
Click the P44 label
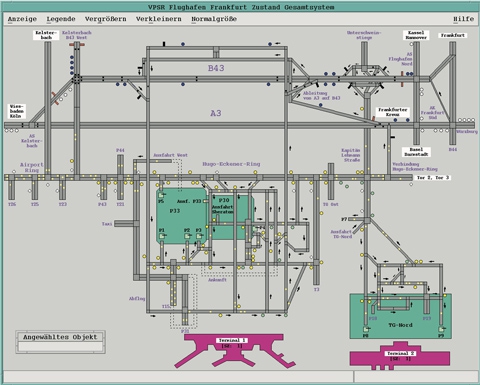pos(120,150)
